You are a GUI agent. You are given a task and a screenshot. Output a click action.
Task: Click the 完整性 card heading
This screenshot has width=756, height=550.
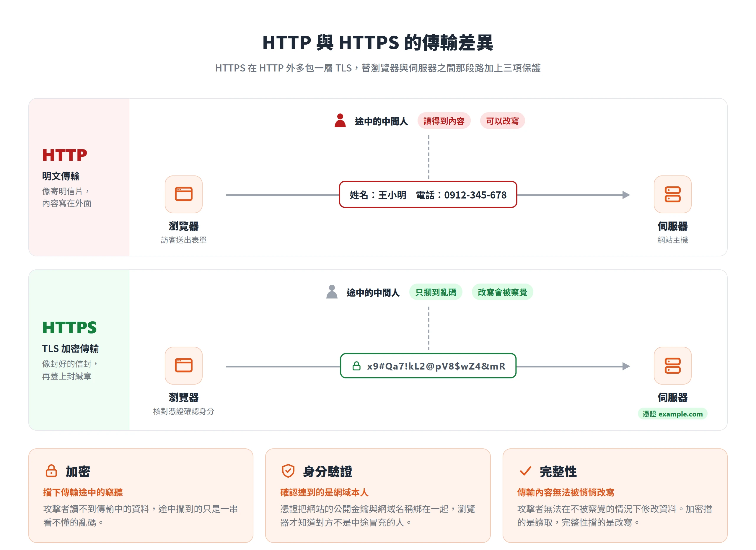pos(558,471)
